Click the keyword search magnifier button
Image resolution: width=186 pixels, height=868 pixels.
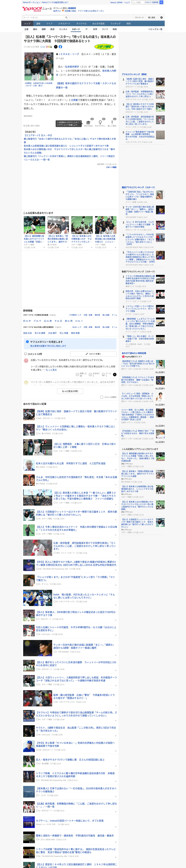(x=66, y=18)
